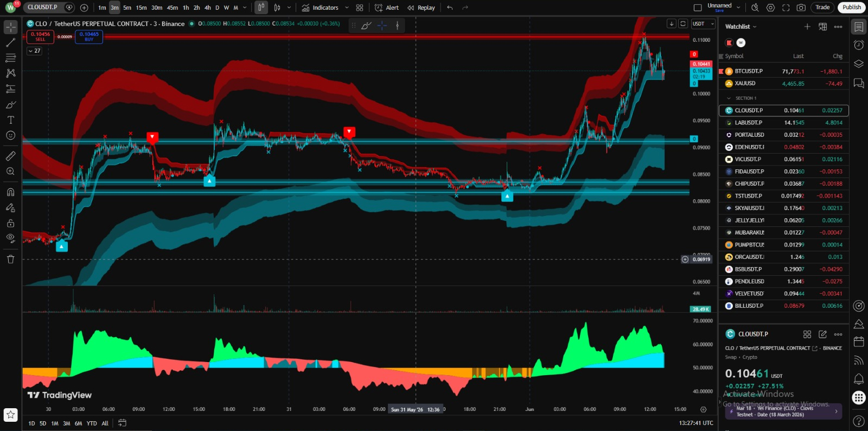Screen dimensions: 868x431
Task: Undo the last chart action
Action: [x=450, y=8]
